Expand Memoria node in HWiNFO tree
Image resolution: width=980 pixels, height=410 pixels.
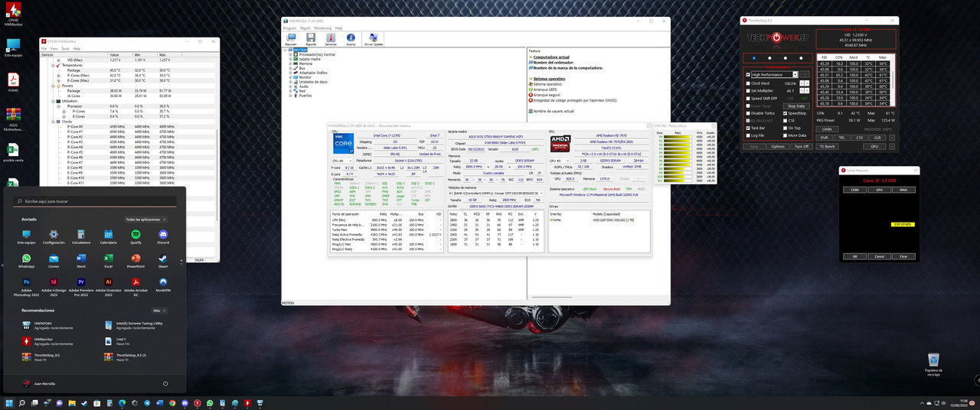(x=290, y=63)
